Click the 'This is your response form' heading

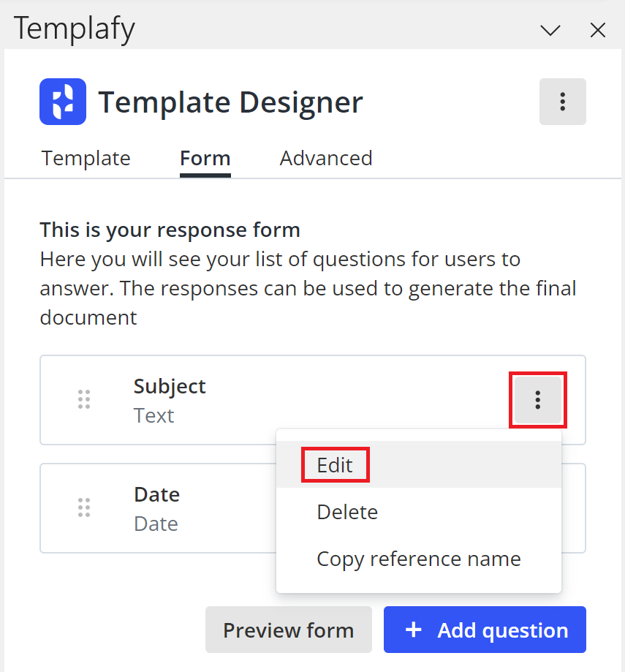(x=170, y=230)
